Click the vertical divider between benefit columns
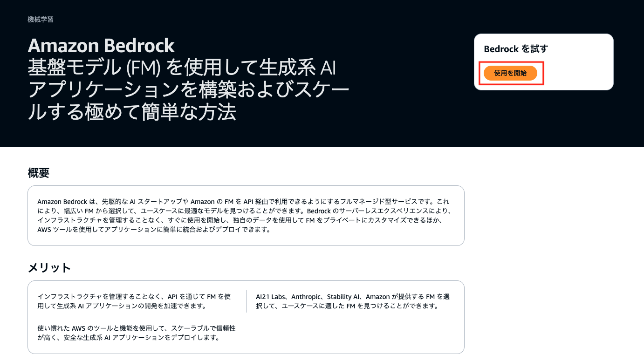644x361 pixels. pos(246,301)
